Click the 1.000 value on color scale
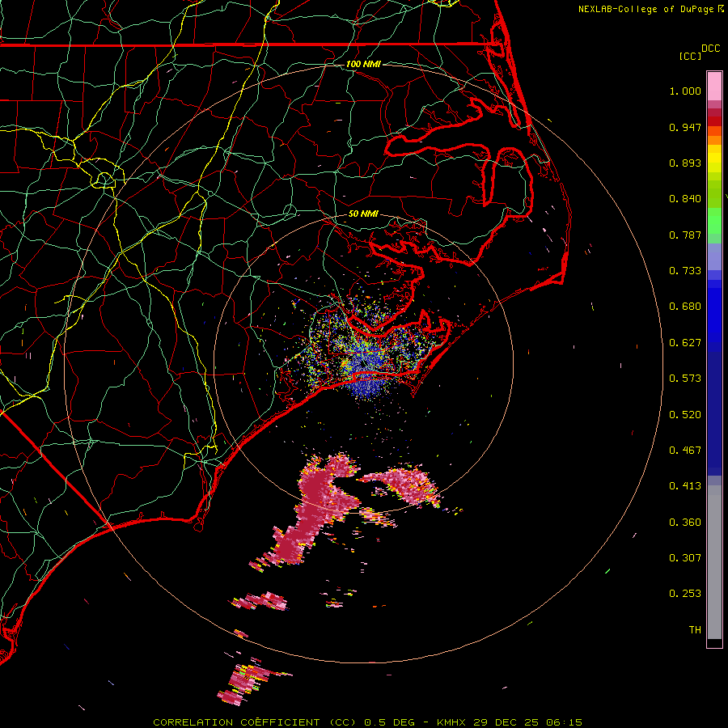 tap(685, 91)
